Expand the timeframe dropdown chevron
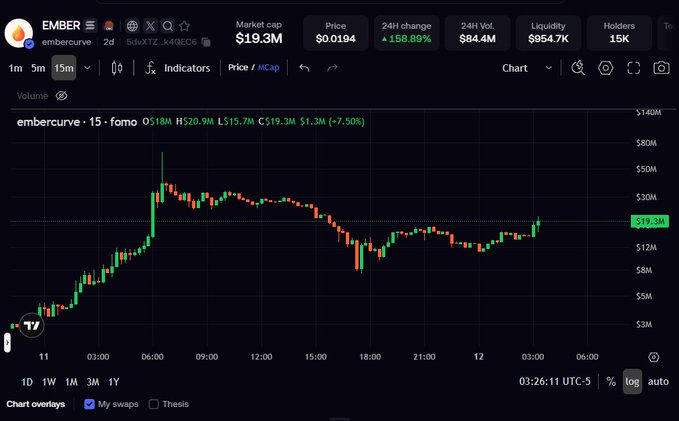This screenshot has height=421, width=679. (87, 68)
